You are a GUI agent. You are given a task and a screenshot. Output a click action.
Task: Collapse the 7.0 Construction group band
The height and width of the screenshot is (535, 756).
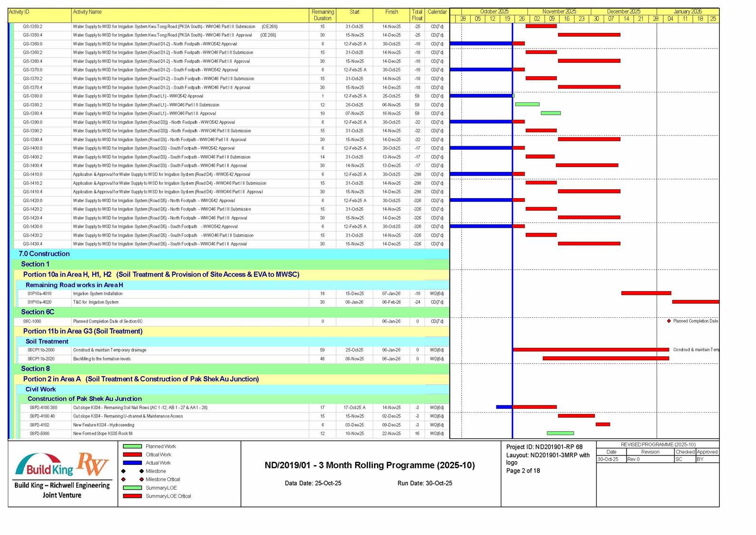click(x=44, y=254)
